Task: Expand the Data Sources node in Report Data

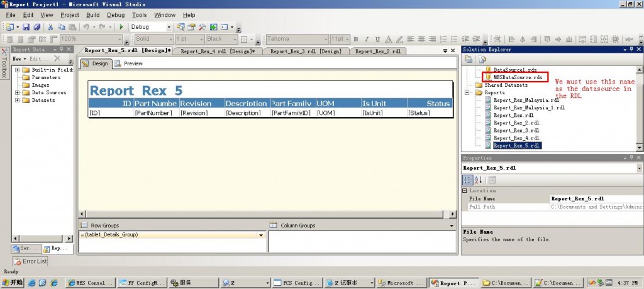Action: 18,92
